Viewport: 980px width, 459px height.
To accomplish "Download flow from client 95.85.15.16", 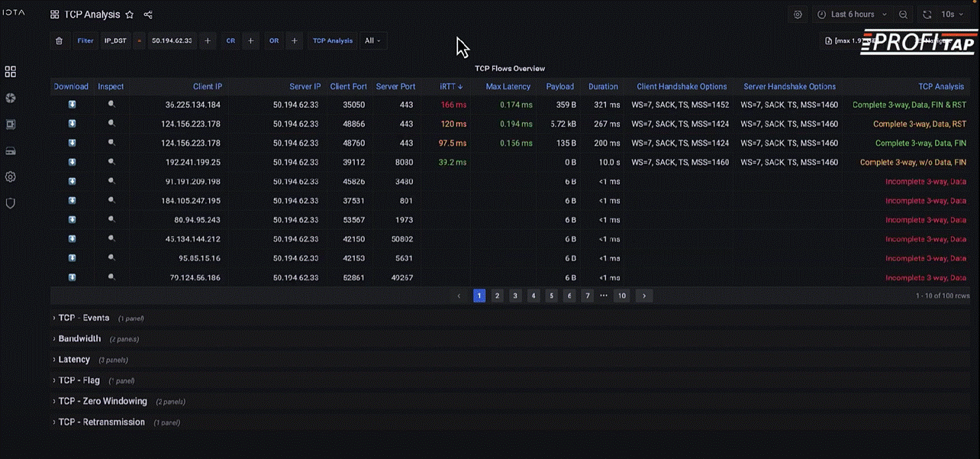I will point(72,258).
